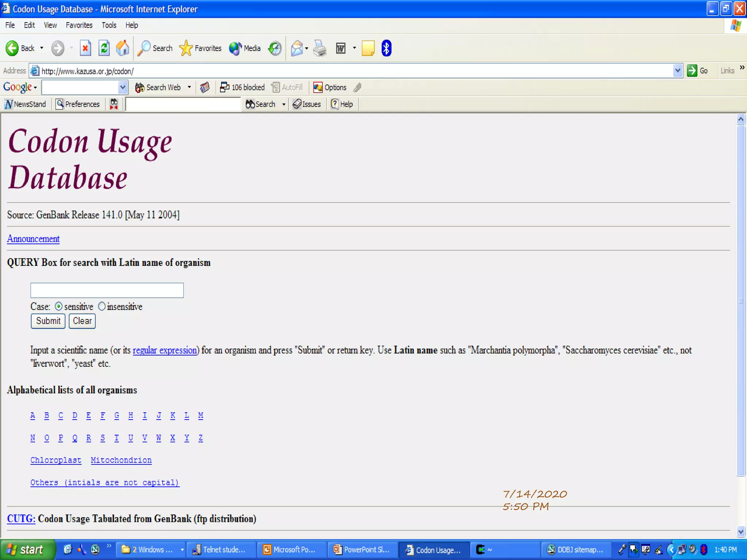Click the Refresh page icon
The height and width of the screenshot is (560, 747).
[104, 48]
